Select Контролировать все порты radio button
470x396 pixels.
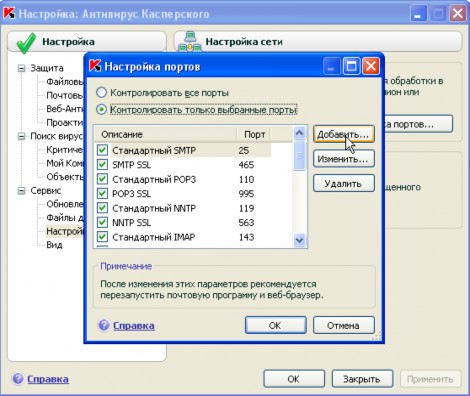[101, 92]
